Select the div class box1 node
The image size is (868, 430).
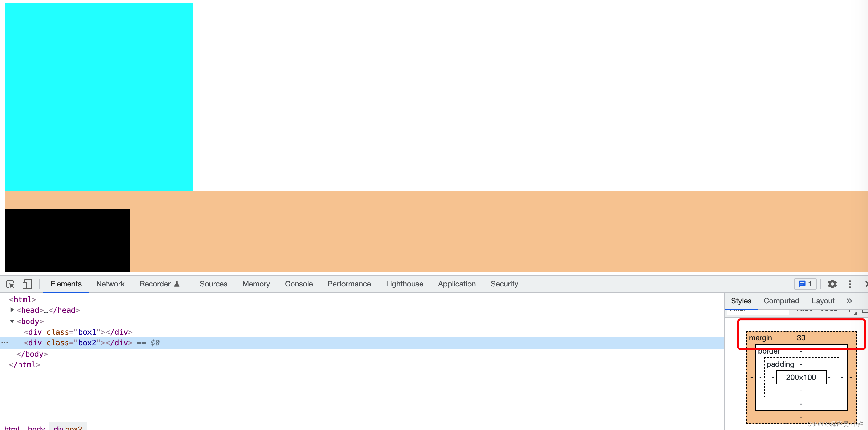[78, 332]
